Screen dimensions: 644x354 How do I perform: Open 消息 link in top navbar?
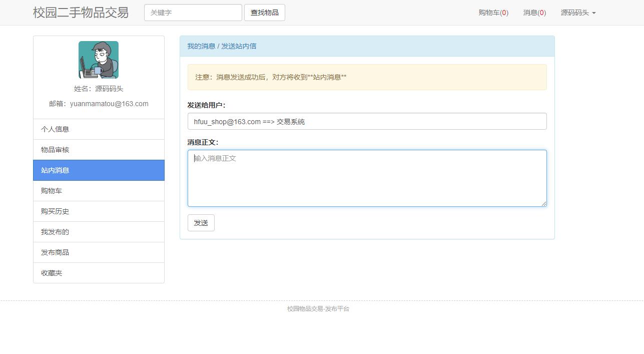coord(534,13)
